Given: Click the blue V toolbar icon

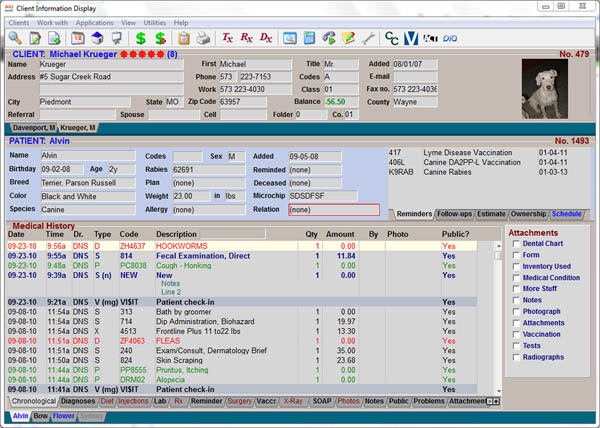Looking at the screenshot, I should click(x=411, y=38).
